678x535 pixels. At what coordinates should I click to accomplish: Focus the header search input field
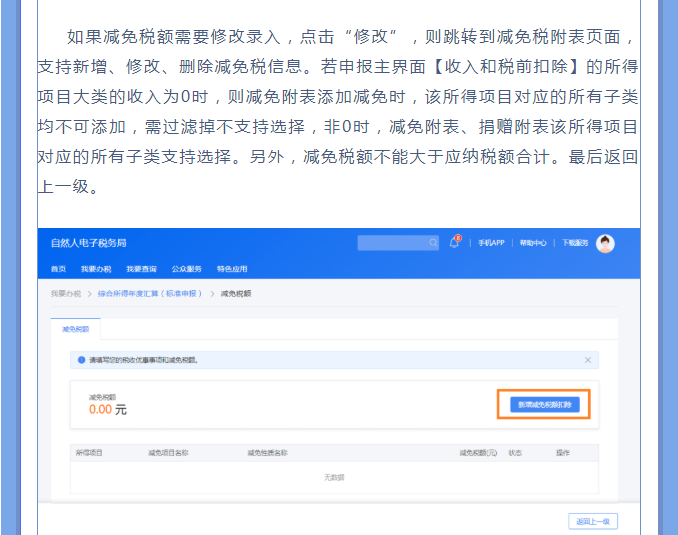coord(398,243)
